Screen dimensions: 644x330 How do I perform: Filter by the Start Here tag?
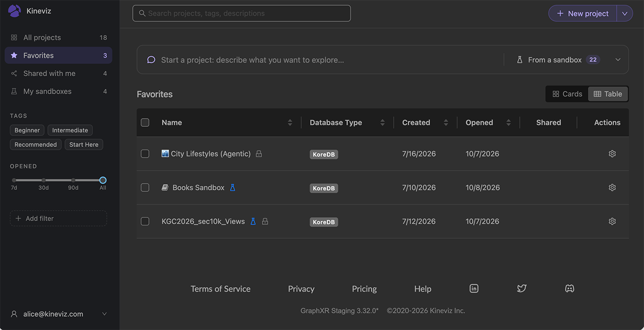84,144
